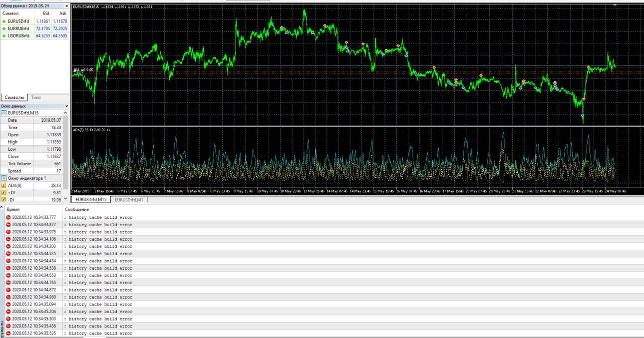The height and width of the screenshot is (338, 644).
Task: Click the indicator icon beside -DI
Action: (x=4, y=200)
